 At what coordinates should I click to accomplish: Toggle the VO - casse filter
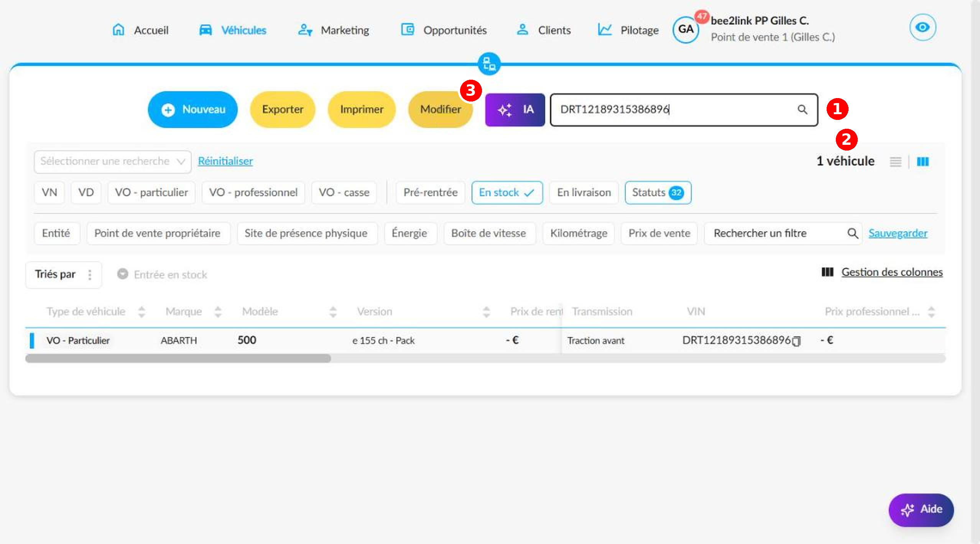click(344, 193)
